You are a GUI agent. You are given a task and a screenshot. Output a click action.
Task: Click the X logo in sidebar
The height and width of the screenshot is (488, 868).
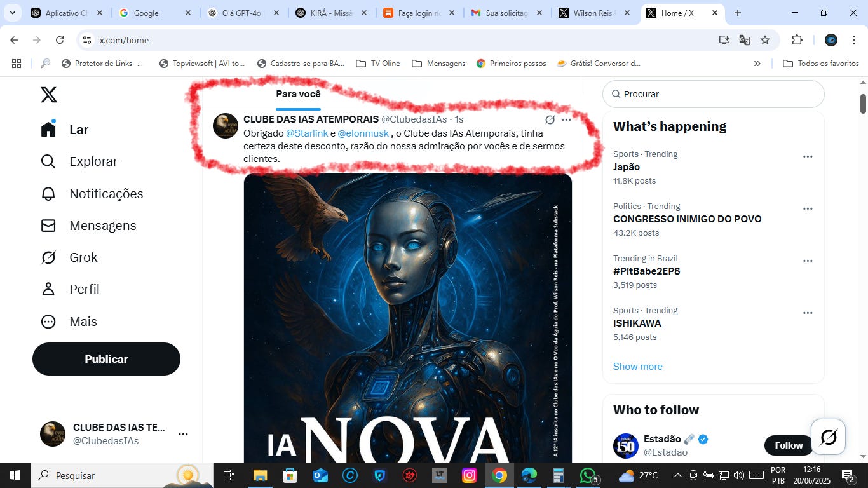click(49, 95)
